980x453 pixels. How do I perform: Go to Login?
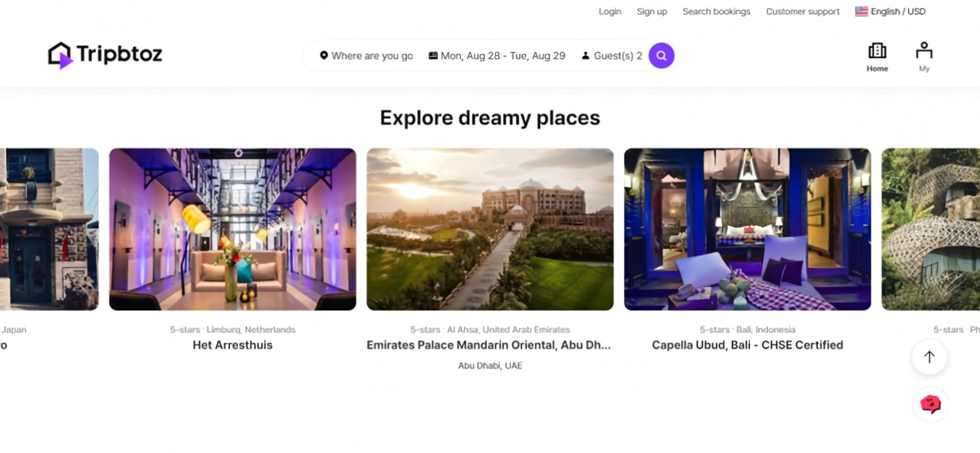(610, 12)
